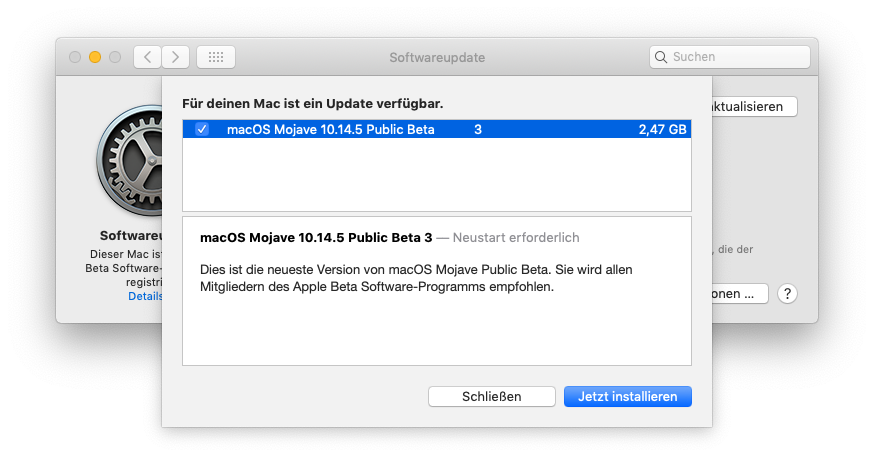Click the 2,47 GB size value
The image size is (874, 454).
(663, 129)
